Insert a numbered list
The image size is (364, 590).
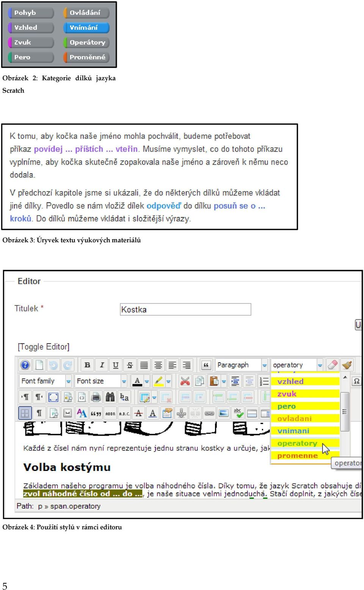264,381
